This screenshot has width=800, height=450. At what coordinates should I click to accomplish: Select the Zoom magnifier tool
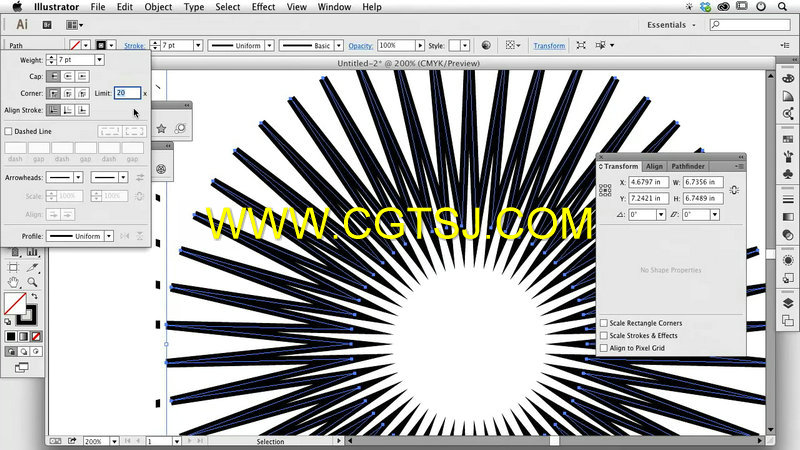(x=32, y=282)
